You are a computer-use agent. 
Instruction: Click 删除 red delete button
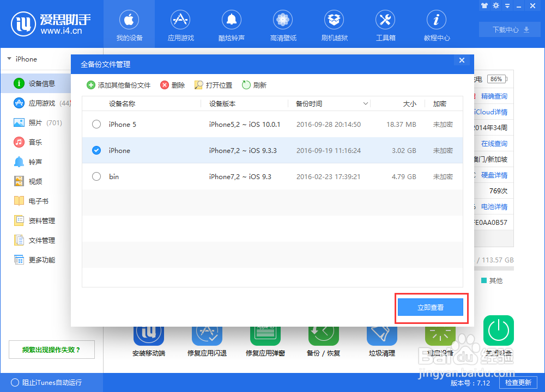172,85
